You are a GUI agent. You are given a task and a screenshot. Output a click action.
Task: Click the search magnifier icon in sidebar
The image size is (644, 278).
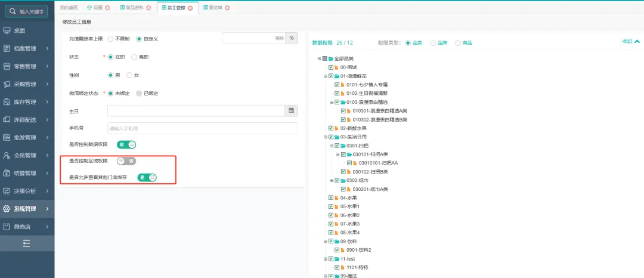coord(13,11)
